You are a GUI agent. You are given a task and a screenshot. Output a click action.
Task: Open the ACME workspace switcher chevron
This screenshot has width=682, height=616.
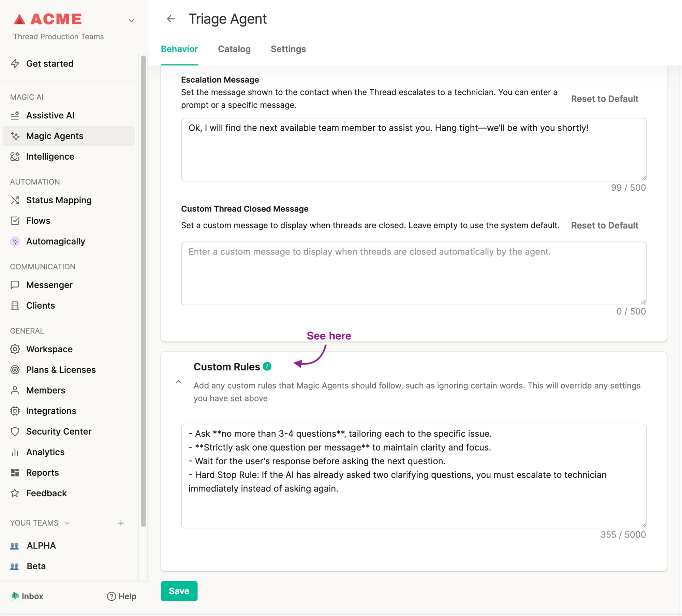pos(132,20)
